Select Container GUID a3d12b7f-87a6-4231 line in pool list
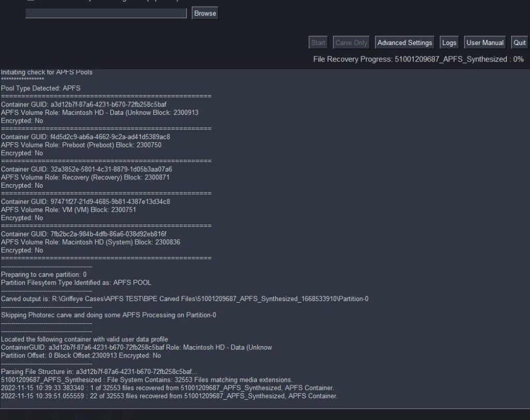The width and height of the screenshot is (530, 420). [83, 104]
